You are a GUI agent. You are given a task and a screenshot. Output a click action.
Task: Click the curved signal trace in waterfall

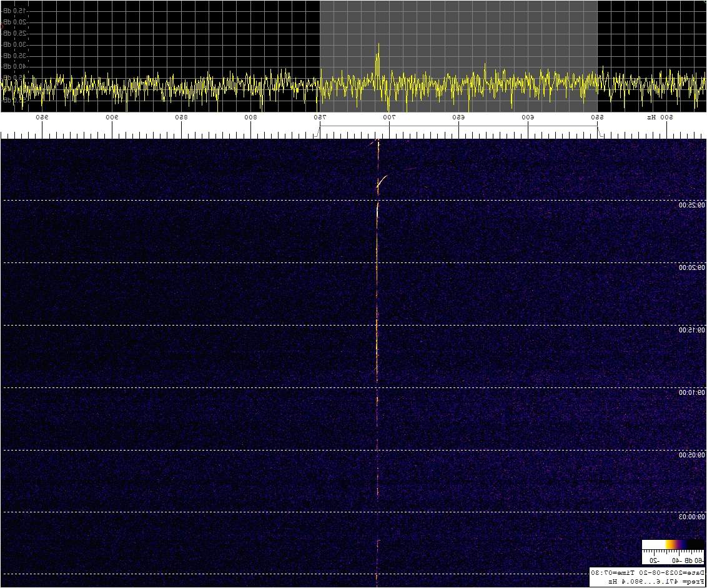click(382, 181)
